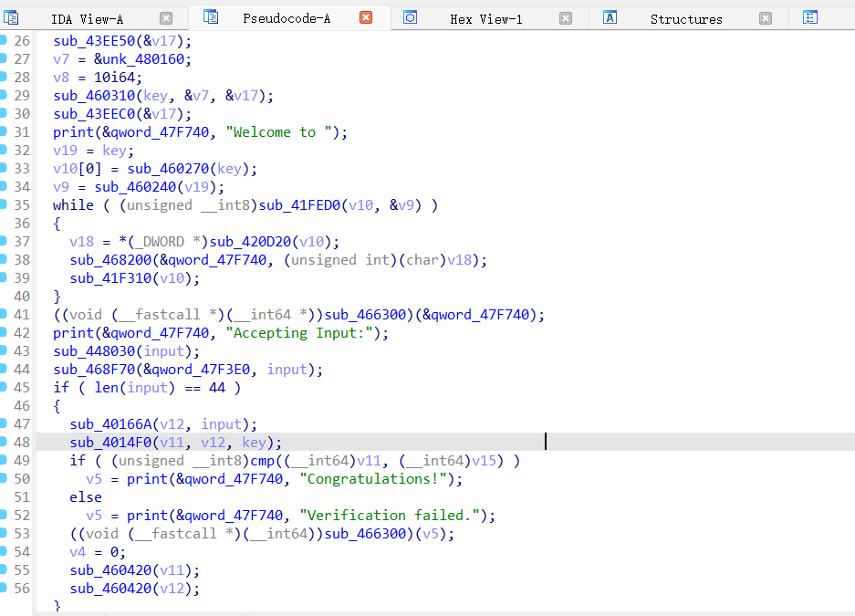Click the Hex View-1 tab icon
Screen dimensions: 855x616
411,17
